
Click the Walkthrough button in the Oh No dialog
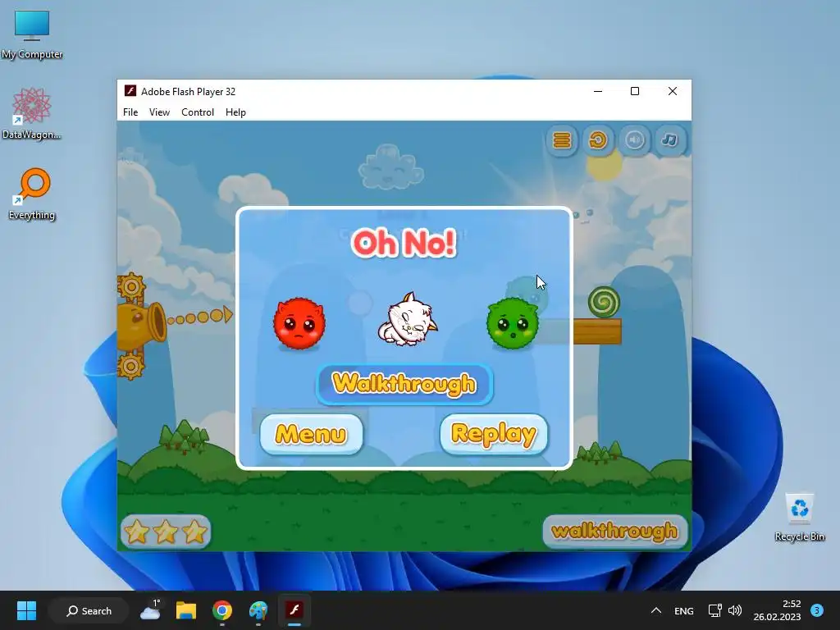tap(404, 384)
